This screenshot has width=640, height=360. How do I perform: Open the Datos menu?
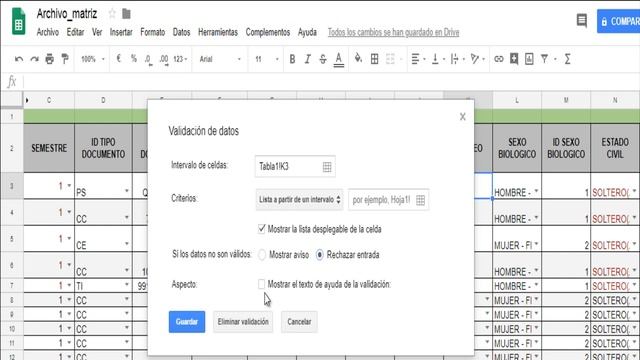(182, 32)
